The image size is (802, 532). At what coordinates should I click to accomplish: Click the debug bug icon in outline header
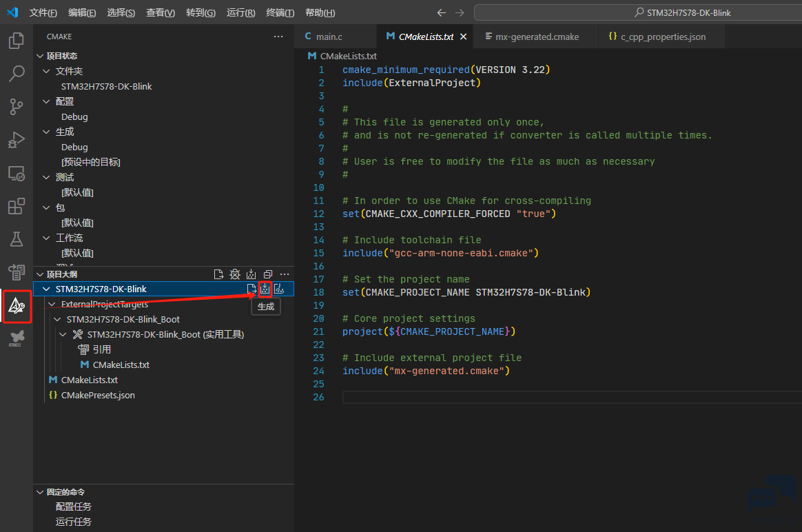235,274
